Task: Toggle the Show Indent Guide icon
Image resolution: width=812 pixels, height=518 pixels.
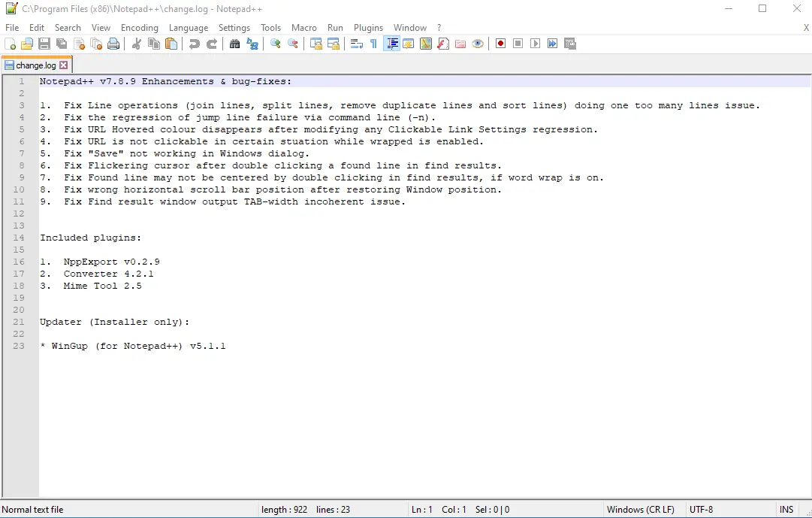Action: pos(391,44)
